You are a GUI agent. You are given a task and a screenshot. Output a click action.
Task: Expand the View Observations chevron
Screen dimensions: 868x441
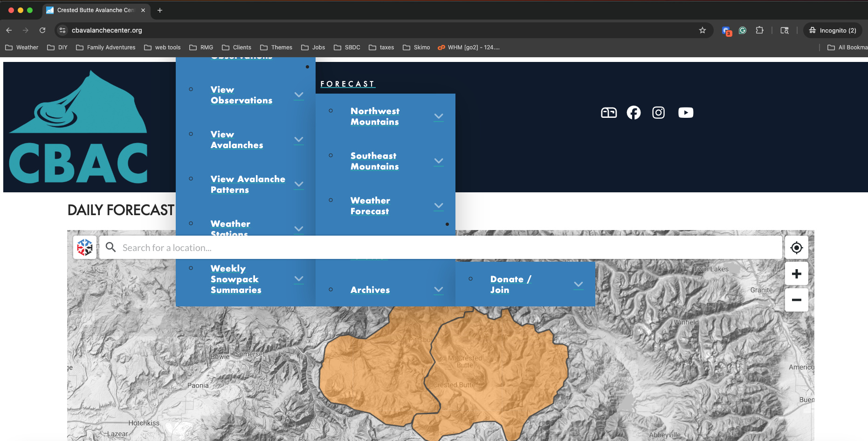click(x=299, y=95)
